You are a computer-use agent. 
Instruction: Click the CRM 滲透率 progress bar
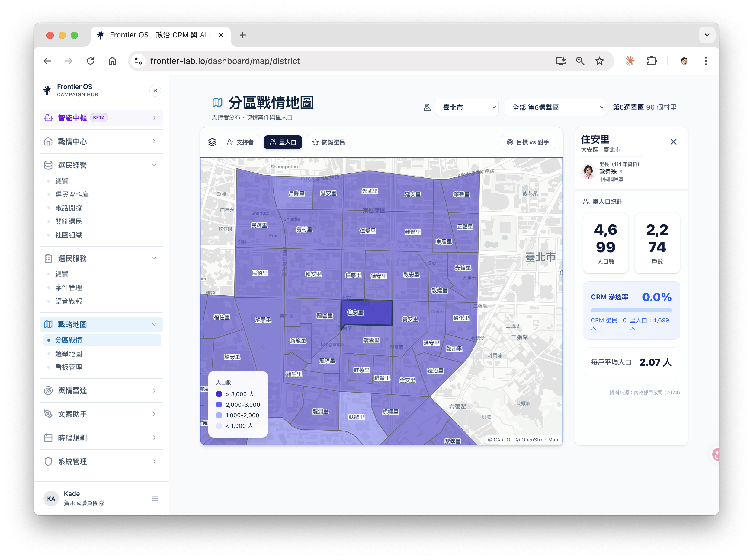click(x=631, y=310)
